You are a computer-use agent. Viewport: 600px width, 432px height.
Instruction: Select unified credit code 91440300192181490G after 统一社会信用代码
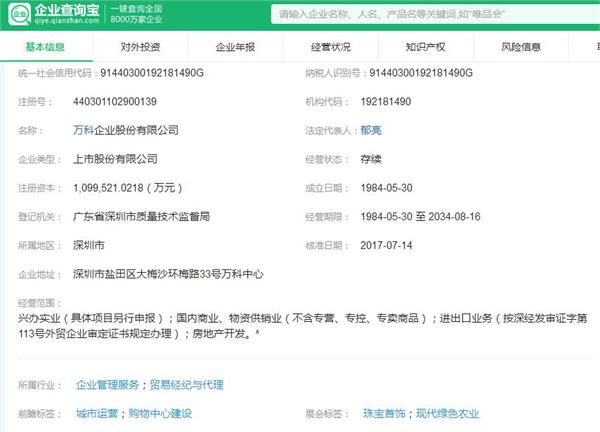(x=152, y=73)
